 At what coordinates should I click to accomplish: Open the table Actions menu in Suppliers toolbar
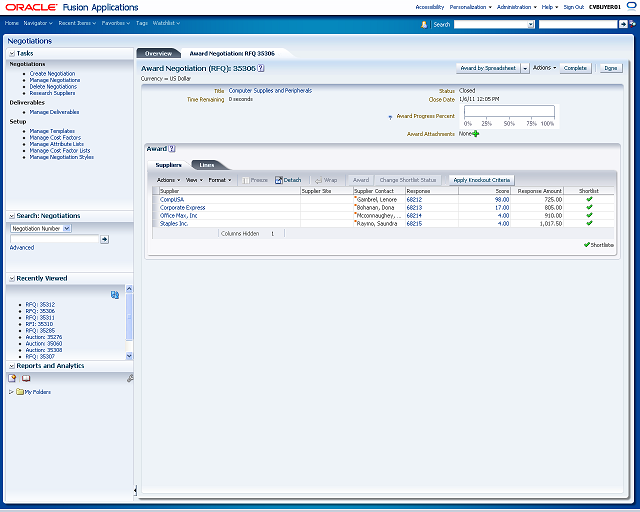(169, 180)
